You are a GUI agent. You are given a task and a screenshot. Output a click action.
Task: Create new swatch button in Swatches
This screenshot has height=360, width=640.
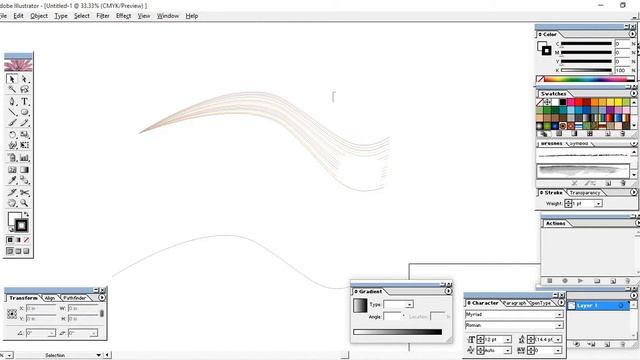(x=607, y=133)
